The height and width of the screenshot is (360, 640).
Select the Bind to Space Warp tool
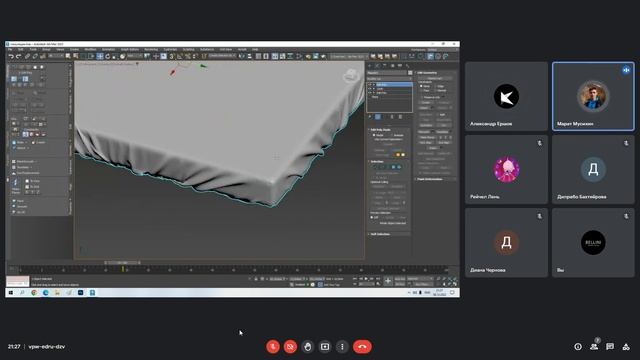tap(42, 56)
